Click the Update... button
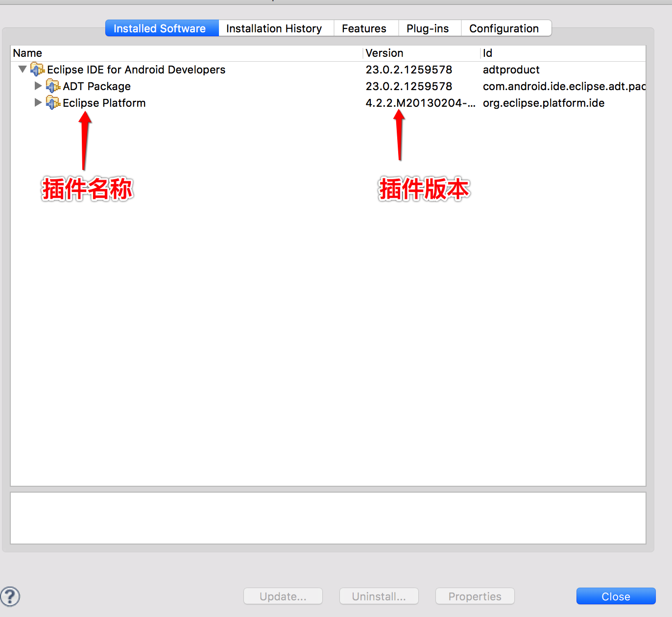 click(283, 596)
